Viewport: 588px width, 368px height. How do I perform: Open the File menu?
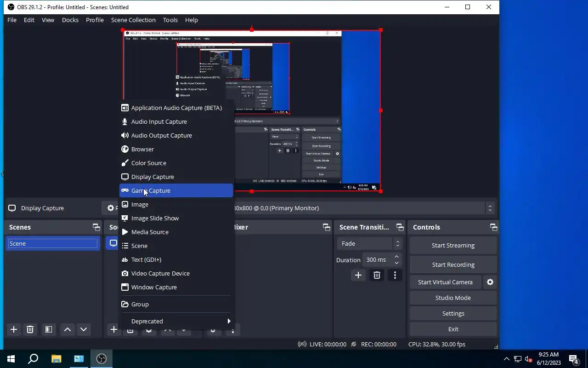tap(12, 20)
